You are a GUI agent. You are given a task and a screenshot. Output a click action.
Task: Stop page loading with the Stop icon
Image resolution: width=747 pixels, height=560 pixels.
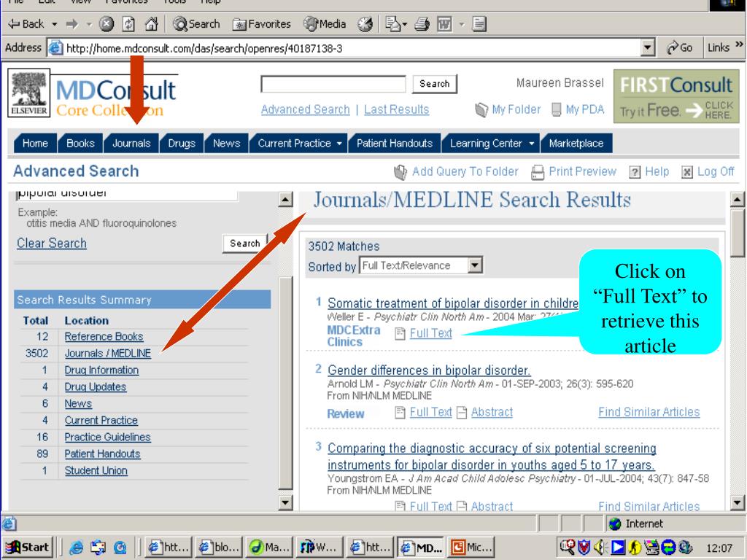pos(107,24)
